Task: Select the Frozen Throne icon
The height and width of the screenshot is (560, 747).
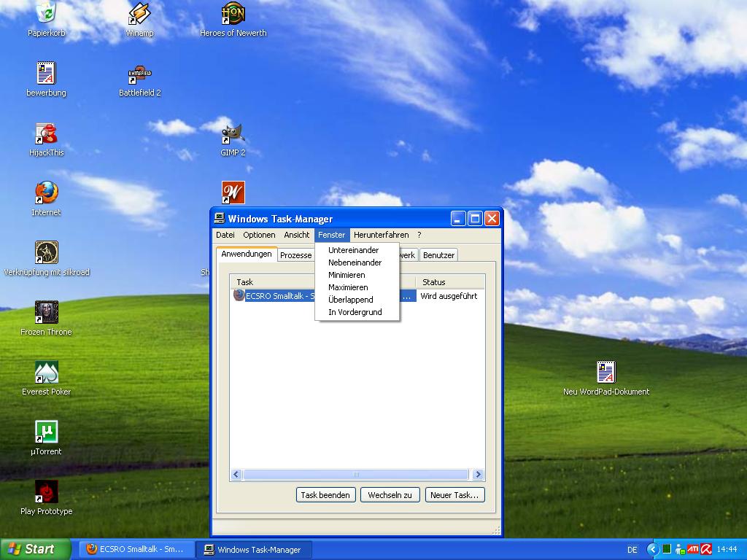Action: coord(46,313)
